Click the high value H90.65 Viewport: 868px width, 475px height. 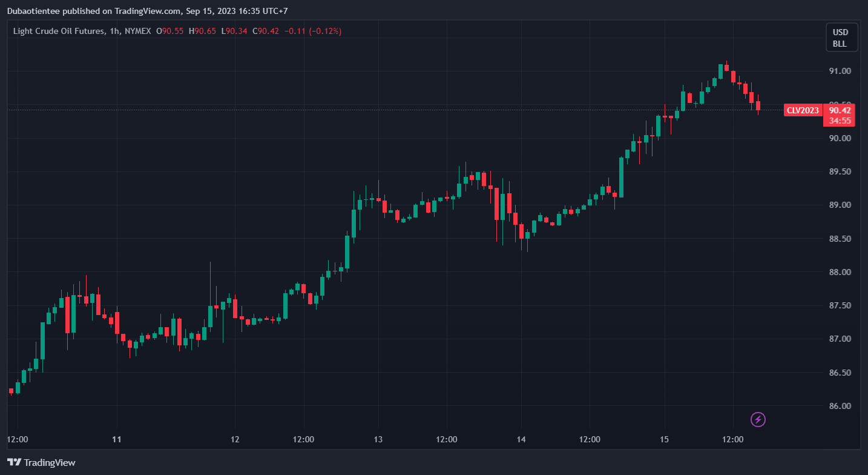coord(202,31)
